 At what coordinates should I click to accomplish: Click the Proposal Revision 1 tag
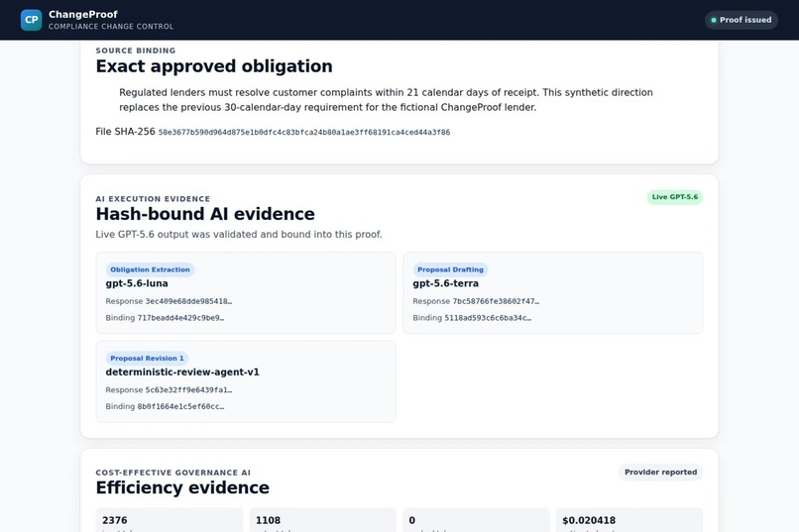coord(148,359)
